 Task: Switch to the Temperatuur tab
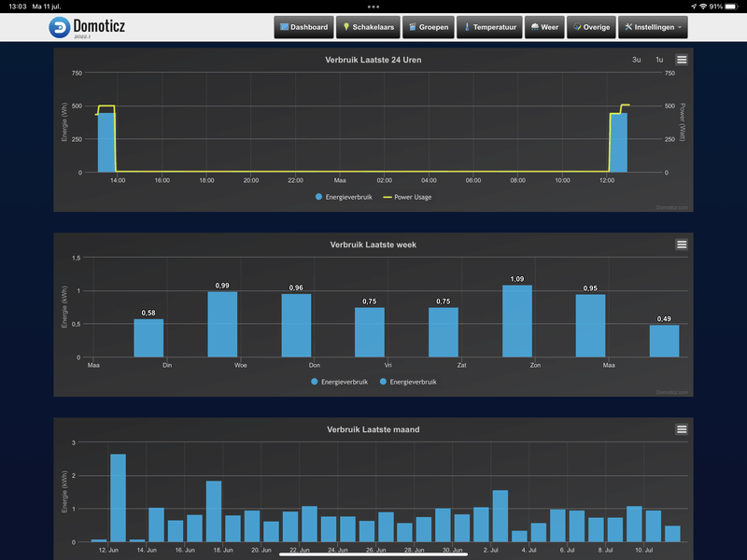(x=489, y=27)
